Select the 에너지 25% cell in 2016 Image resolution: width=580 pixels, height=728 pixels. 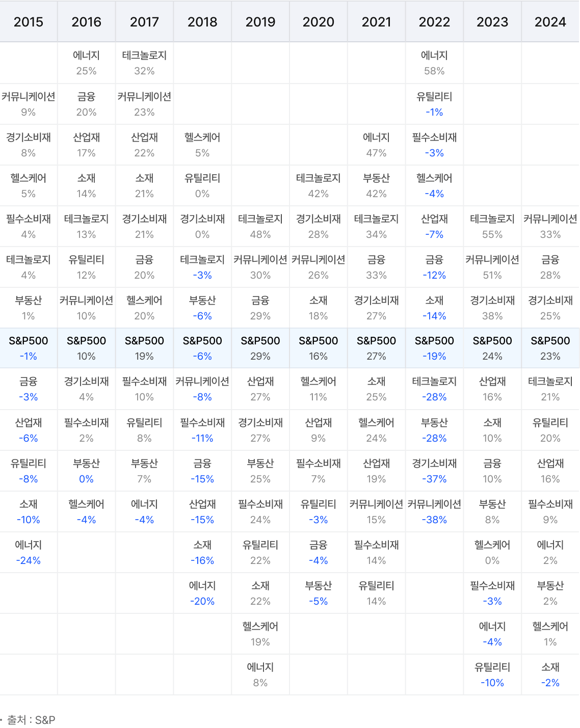[86, 63]
